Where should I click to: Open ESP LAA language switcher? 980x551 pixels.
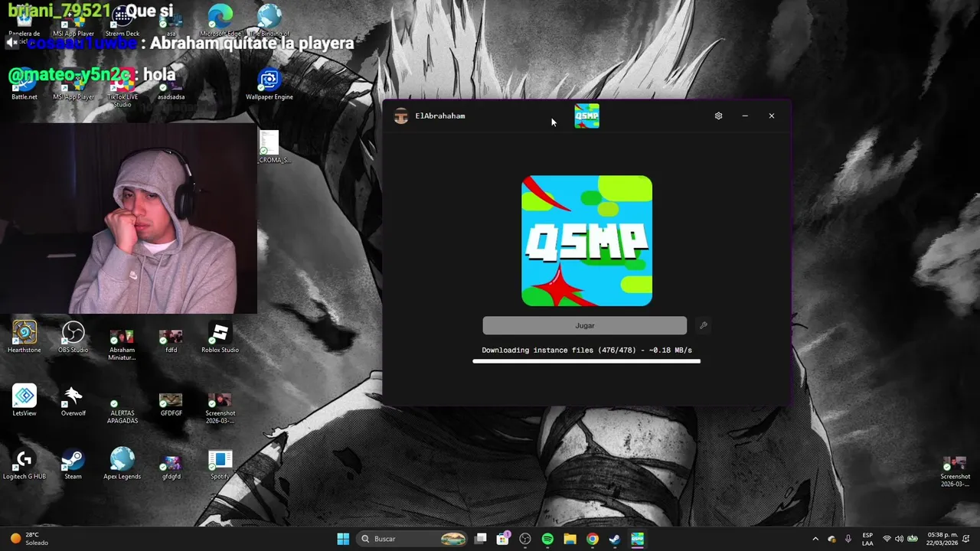tap(867, 539)
